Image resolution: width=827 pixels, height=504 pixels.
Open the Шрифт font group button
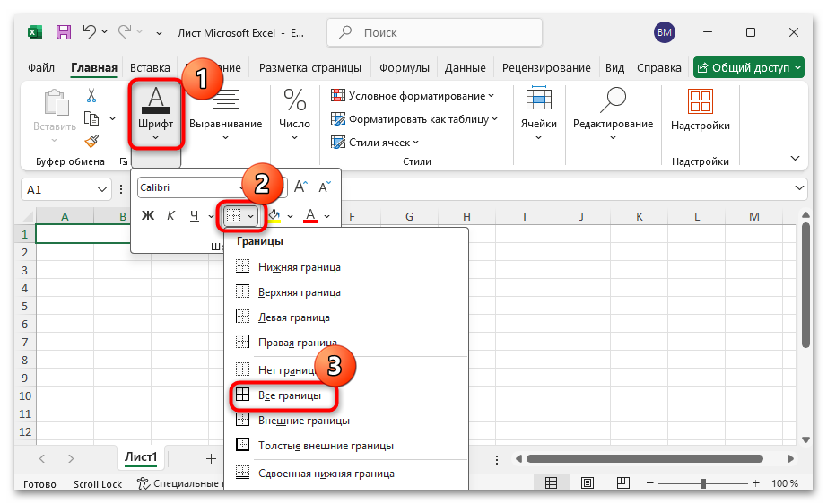click(155, 115)
